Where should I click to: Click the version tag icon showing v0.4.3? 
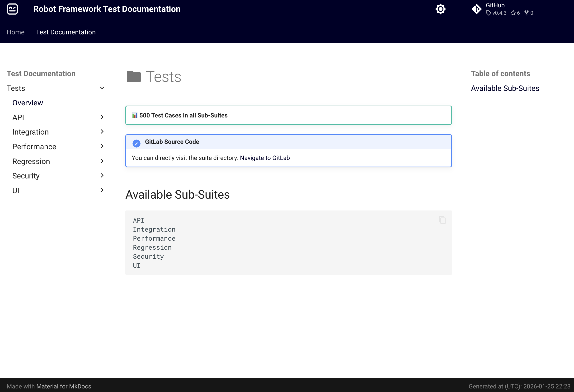click(x=488, y=13)
